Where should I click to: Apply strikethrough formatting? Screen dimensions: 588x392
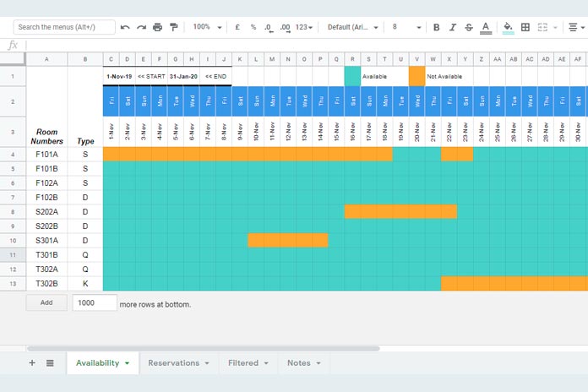(469, 27)
